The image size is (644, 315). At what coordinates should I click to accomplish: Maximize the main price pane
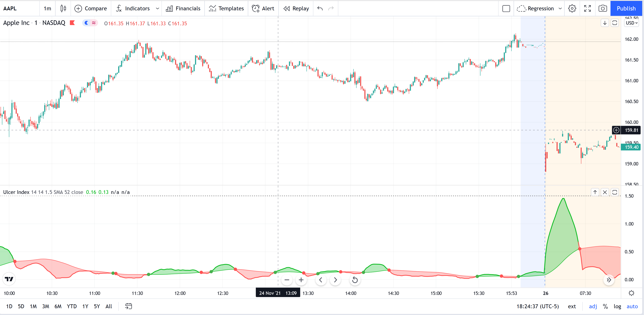click(614, 23)
